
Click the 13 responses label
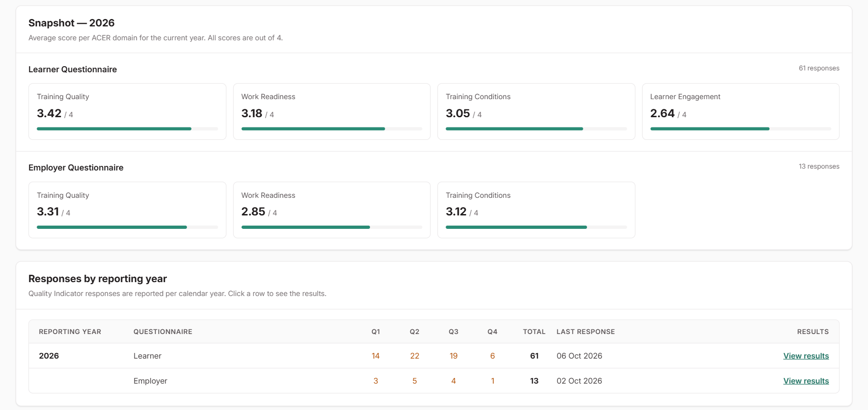pyautogui.click(x=819, y=166)
